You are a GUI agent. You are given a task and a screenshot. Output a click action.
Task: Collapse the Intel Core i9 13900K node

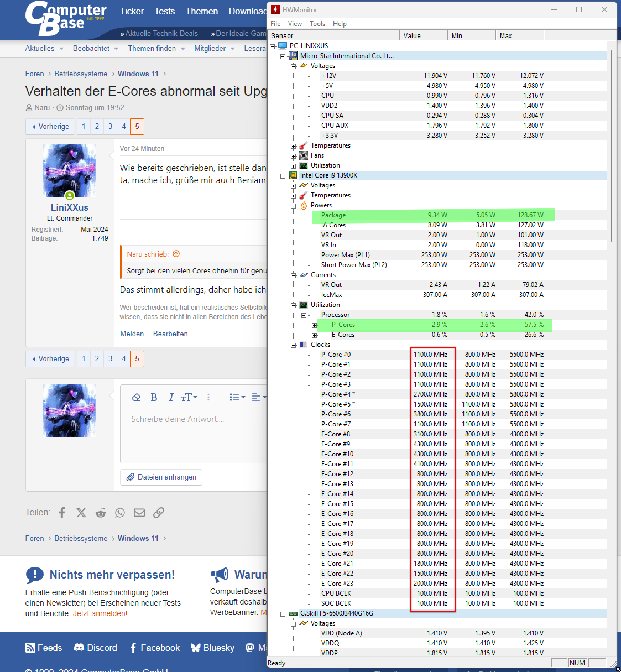(283, 176)
